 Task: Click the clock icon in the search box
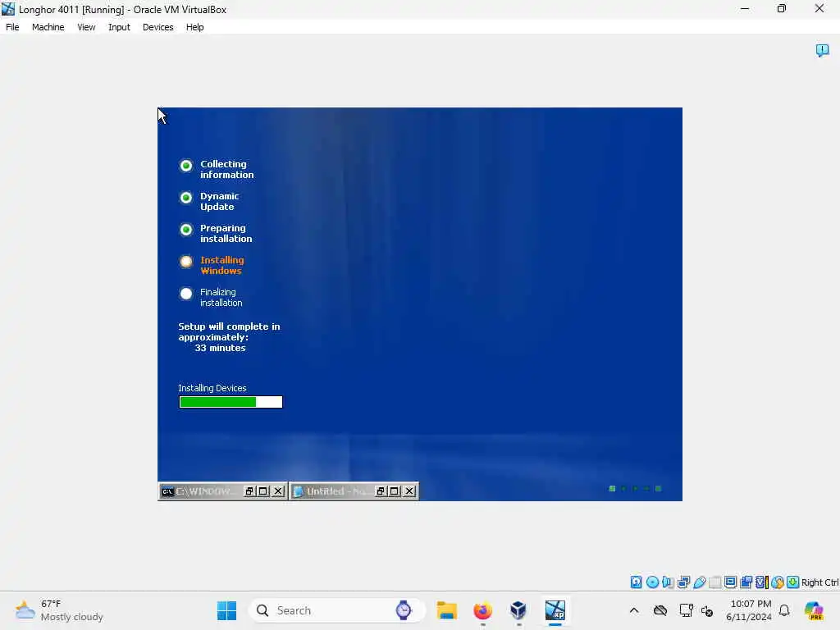(404, 610)
